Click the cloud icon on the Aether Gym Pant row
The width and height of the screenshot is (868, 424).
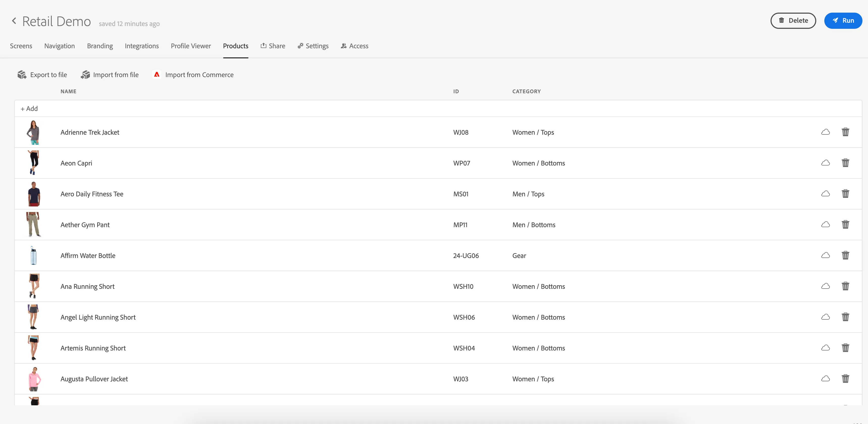826,225
